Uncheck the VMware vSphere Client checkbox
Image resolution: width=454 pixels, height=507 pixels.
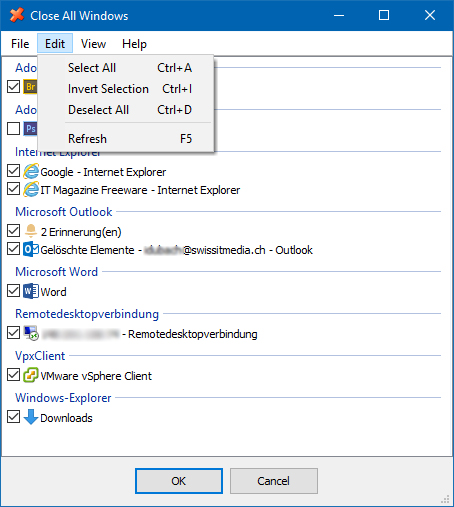(13, 375)
